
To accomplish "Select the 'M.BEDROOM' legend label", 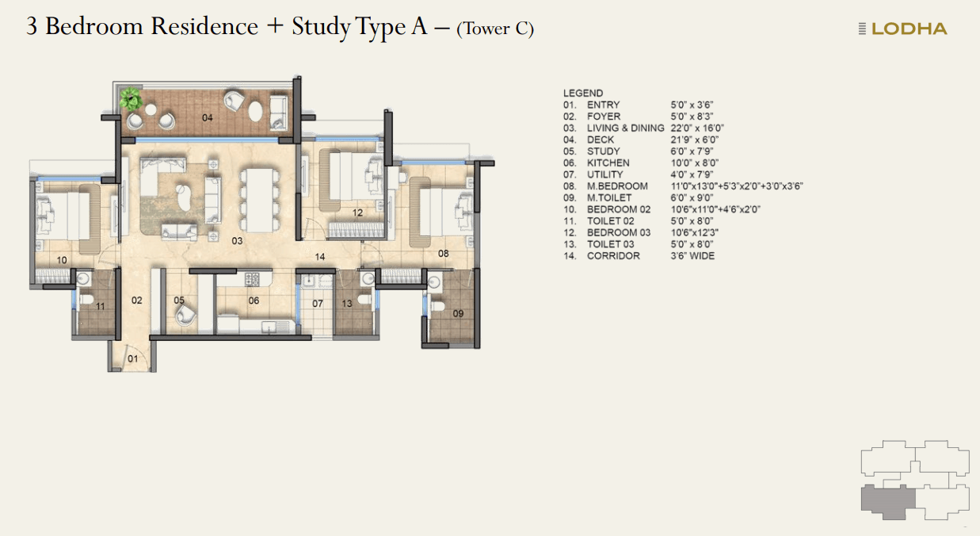I will pyautogui.click(x=617, y=186).
